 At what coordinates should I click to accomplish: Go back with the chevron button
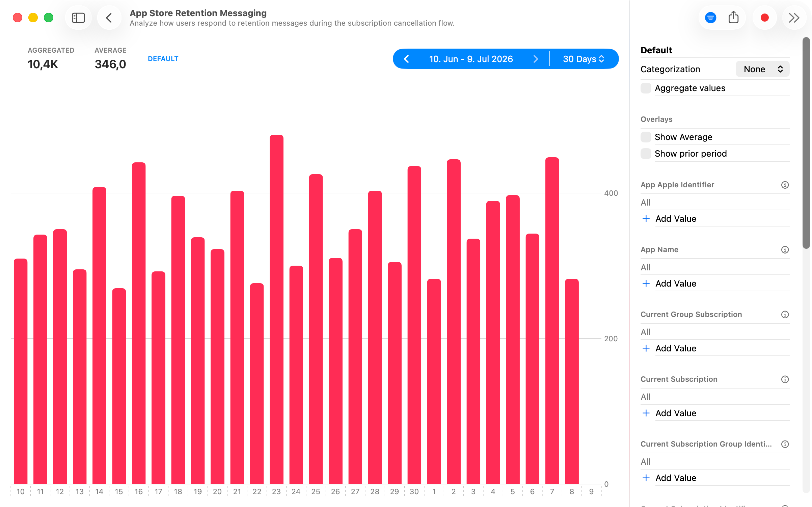(x=109, y=18)
